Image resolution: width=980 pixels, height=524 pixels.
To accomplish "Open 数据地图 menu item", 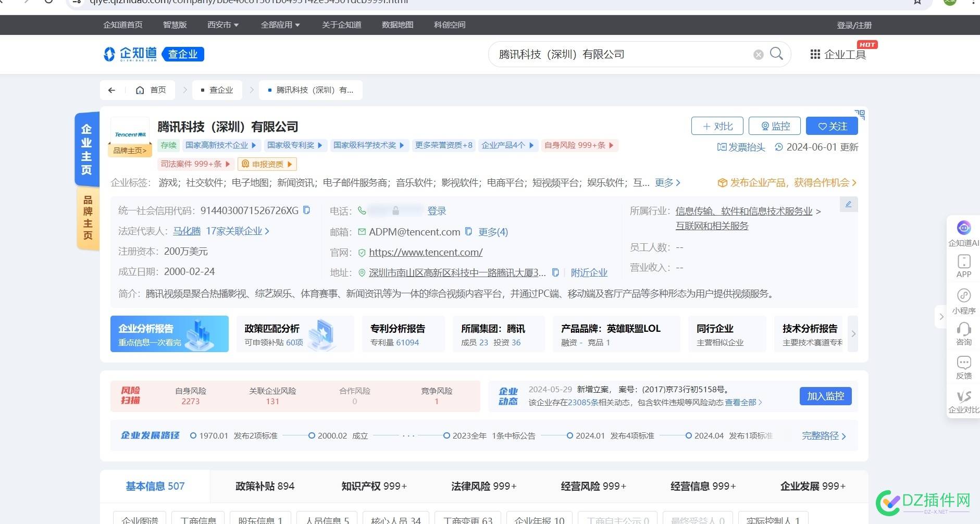I will [398, 25].
